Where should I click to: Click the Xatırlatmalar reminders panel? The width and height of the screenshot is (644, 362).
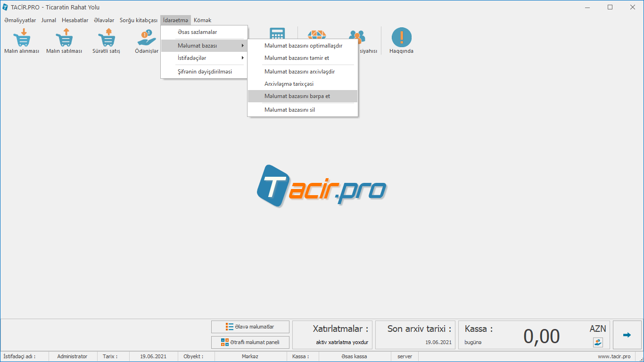coord(332,335)
